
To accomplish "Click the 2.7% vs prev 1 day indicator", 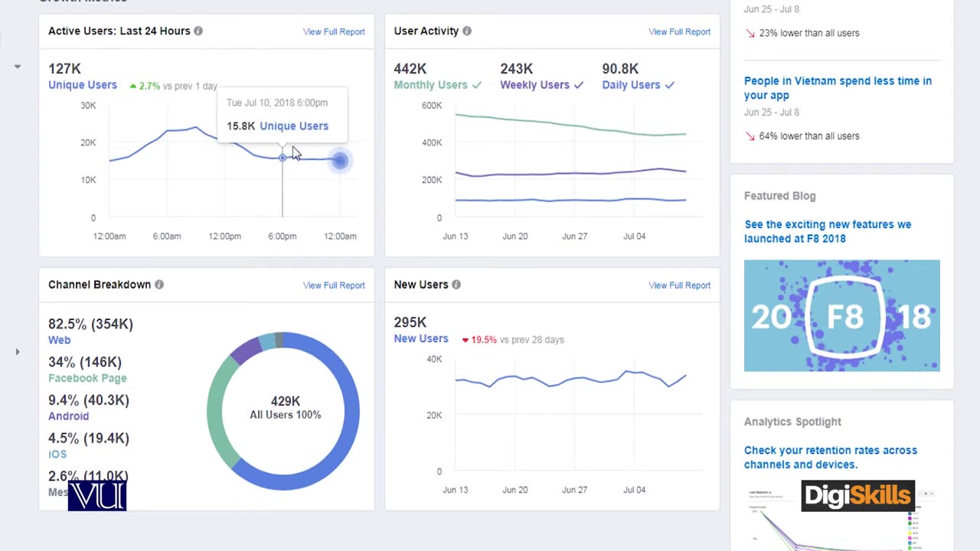I will coord(173,86).
